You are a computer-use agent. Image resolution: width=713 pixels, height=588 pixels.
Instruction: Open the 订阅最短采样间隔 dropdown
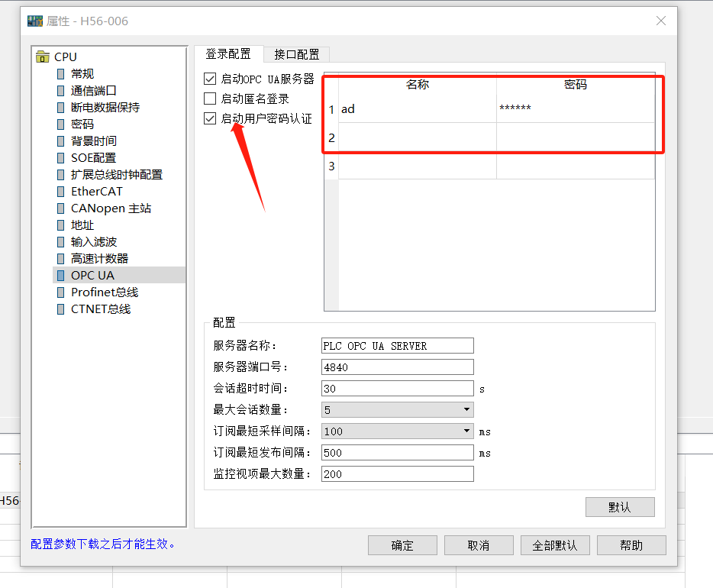pyautogui.click(x=398, y=431)
